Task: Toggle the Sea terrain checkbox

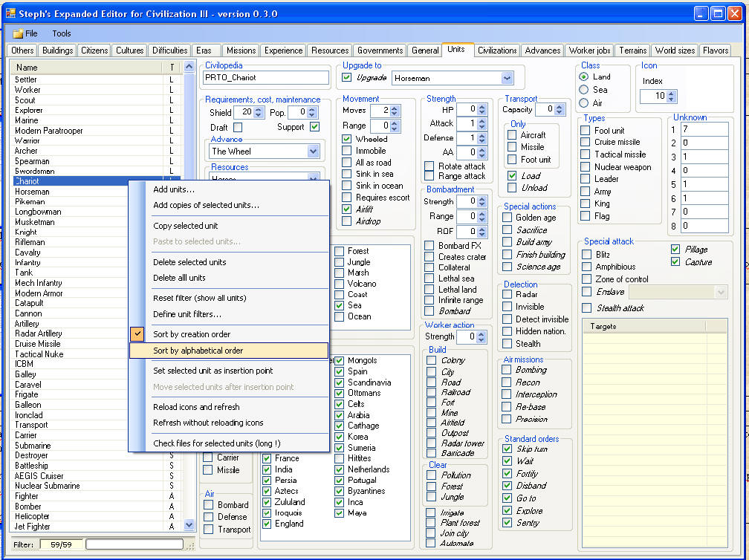Action: 339,305
